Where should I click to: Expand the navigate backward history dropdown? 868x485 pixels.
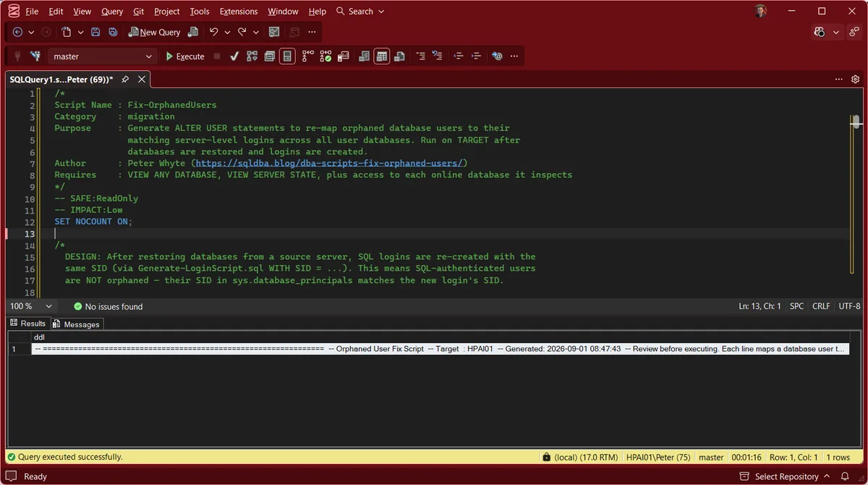31,32
